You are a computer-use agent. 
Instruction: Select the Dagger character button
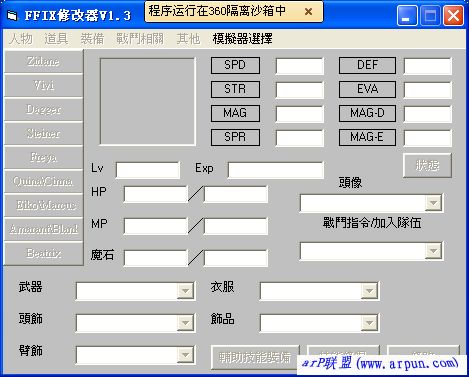tap(43, 109)
